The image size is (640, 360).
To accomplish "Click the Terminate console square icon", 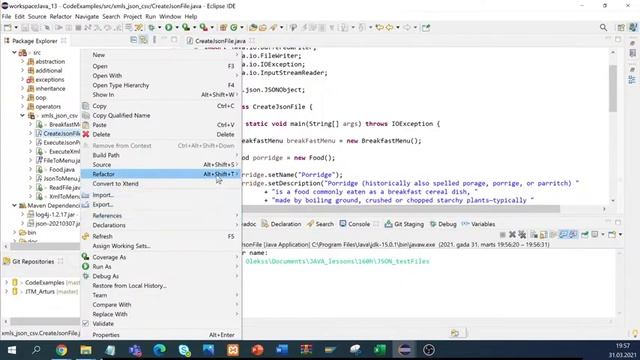I will click(x=502, y=235).
